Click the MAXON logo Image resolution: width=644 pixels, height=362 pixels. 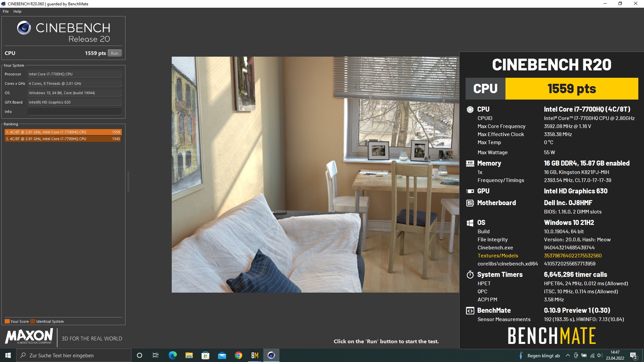tap(29, 336)
